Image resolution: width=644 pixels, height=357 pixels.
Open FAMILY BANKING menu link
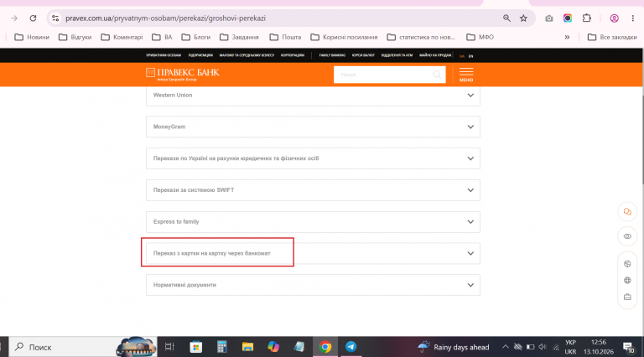click(332, 55)
